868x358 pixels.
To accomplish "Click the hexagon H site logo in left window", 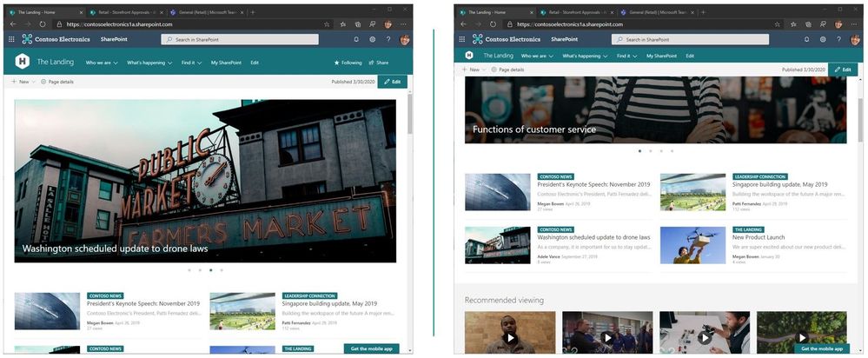I will coord(22,62).
